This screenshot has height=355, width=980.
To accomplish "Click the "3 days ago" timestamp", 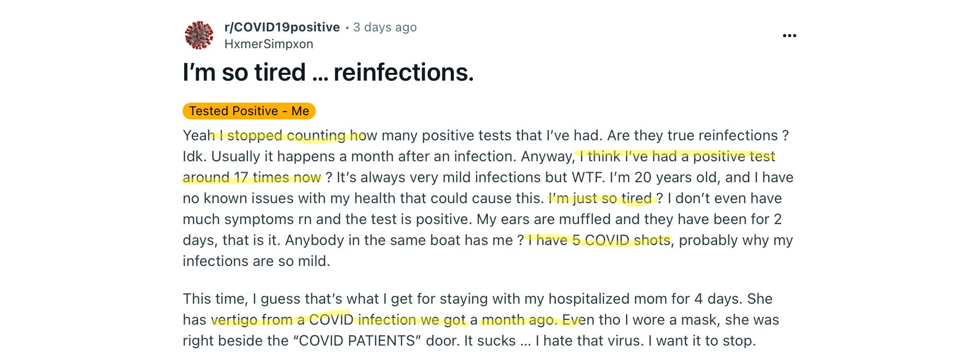I will pos(385,27).
